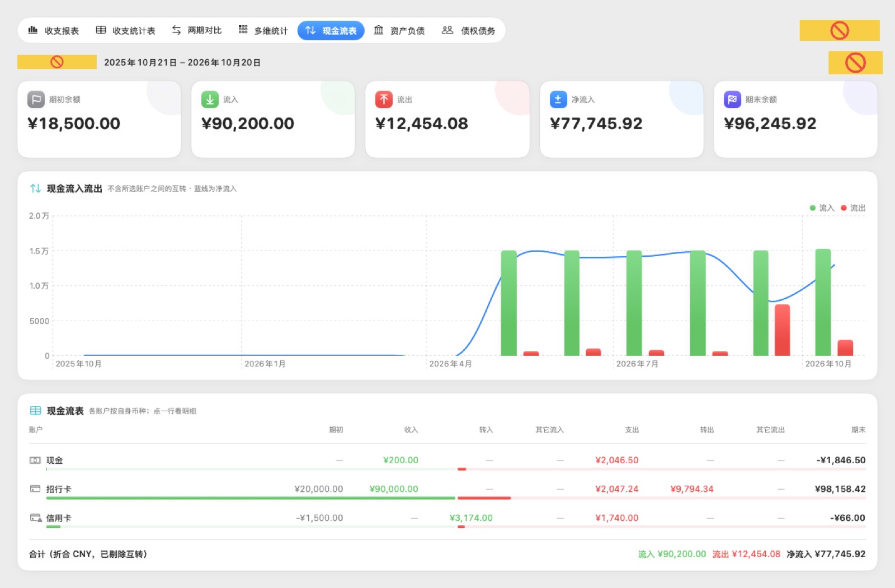The width and height of the screenshot is (895, 588).
Task: Click the ¥77,745.92 净流入 card
Action: click(x=621, y=119)
